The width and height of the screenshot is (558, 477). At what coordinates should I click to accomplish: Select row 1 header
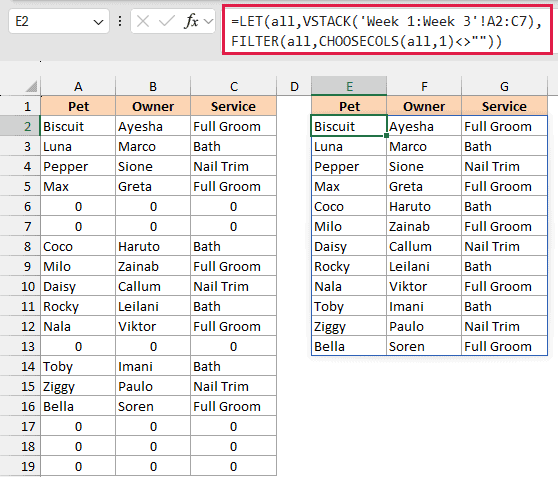[x=20, y=106]
